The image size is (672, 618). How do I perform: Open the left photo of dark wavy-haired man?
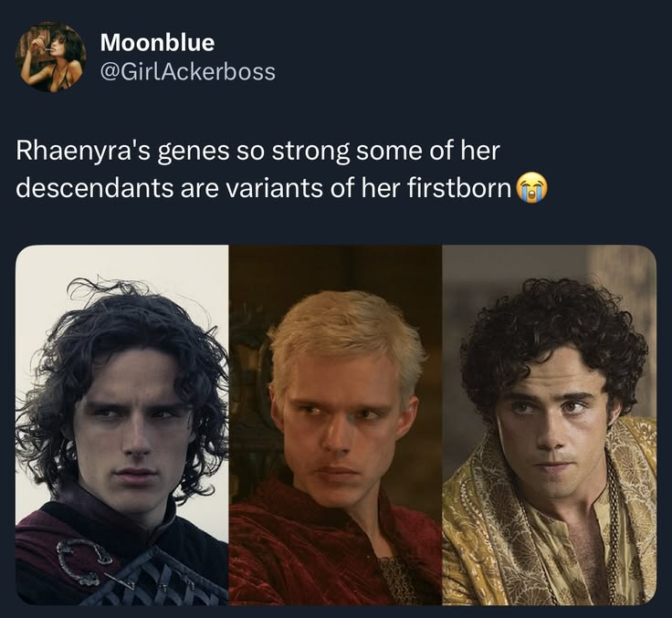[122, 424]
